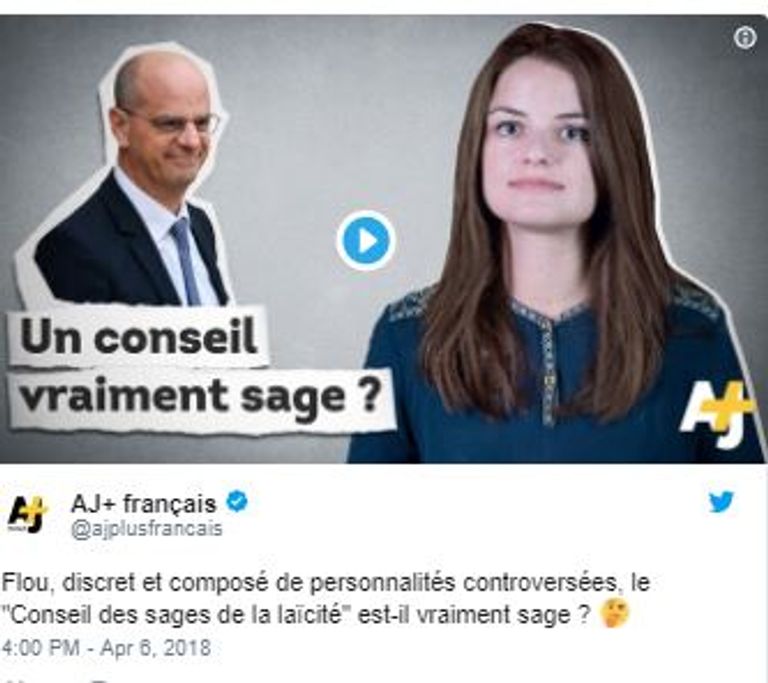This screenshot has height=683, width=768.
Task: Click "Conseil des sages de la laïcité" phrase
Action: pos(174,615)
